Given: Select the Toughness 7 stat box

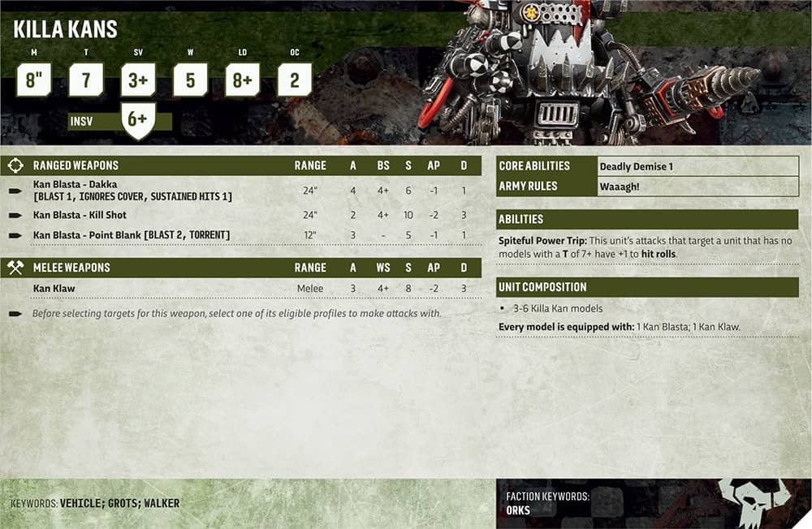Looking at the screenshot, I should (x=86, y=80).
